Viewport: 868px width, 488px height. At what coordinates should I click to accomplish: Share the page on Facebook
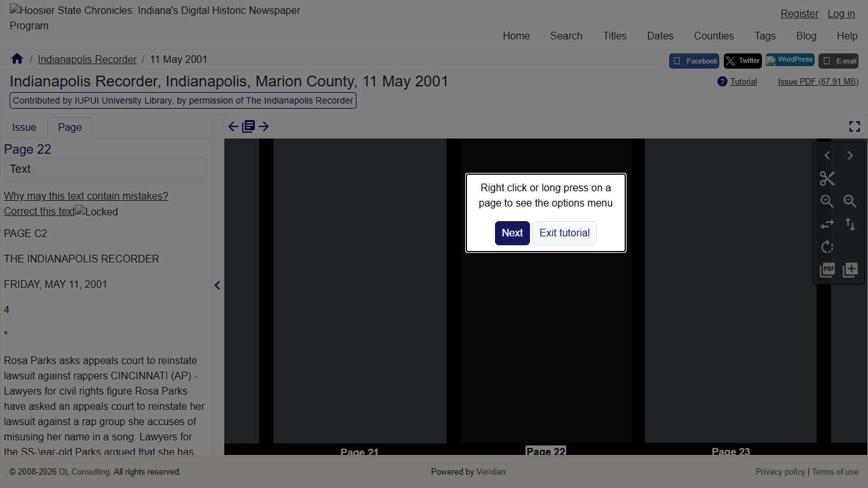point(694,61)
